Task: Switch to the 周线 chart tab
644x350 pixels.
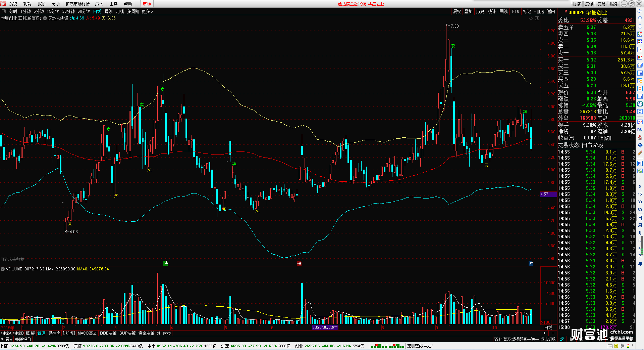Action: pyautogui.click(x=109, y=11)
